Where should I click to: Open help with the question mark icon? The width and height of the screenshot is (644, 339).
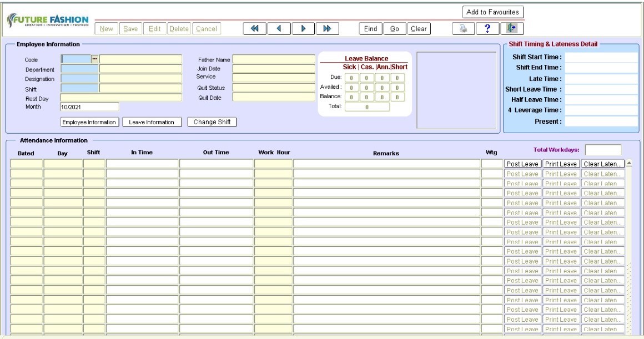click(488, 29)
